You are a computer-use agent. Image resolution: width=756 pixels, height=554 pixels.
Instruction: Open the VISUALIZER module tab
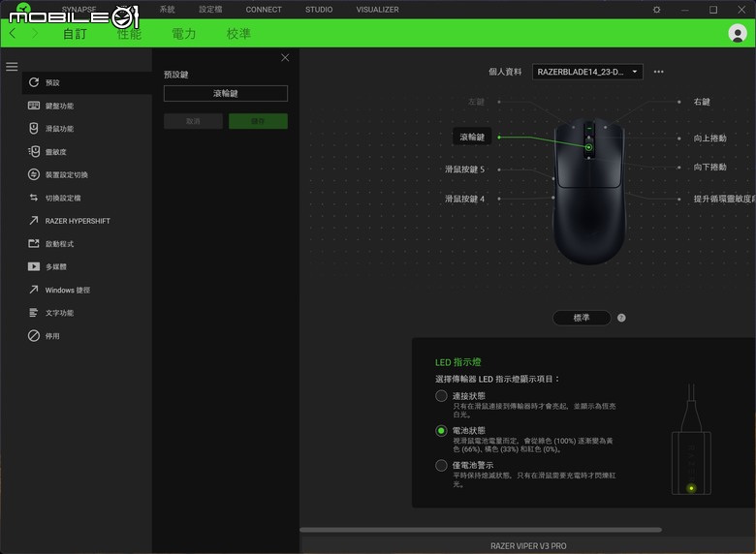coord(378,9)
